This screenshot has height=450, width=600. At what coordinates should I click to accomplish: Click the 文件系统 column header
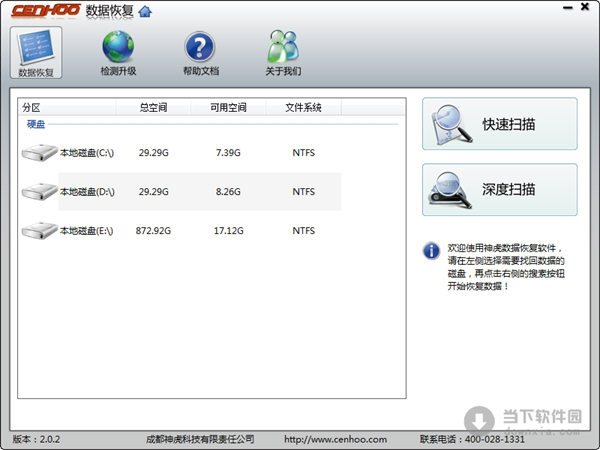[x=303, y=108]
